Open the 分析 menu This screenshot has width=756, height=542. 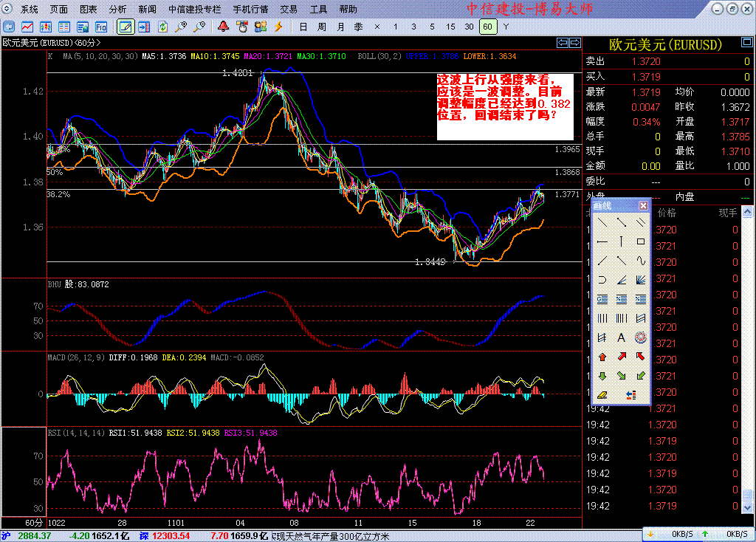click(x=117, y=10)
